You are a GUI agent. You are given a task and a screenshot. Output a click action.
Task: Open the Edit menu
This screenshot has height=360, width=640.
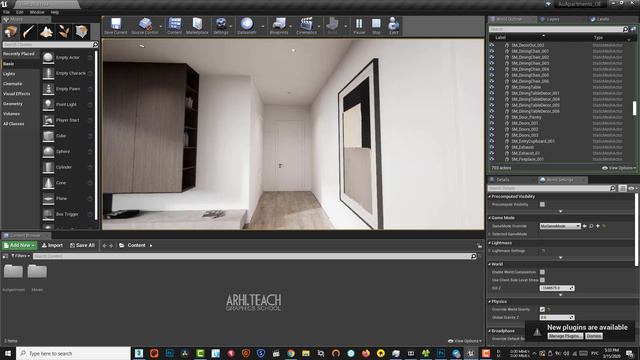pos(20,12)
